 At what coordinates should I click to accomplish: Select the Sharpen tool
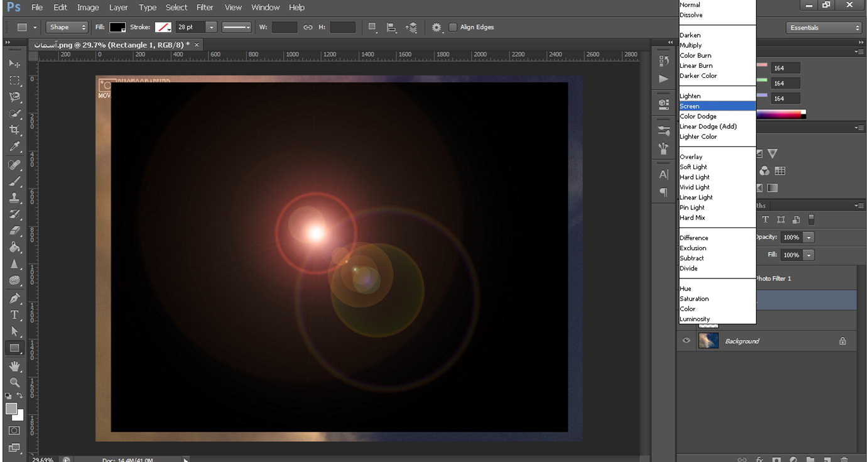pyautogui.click(x=14, y=264)
